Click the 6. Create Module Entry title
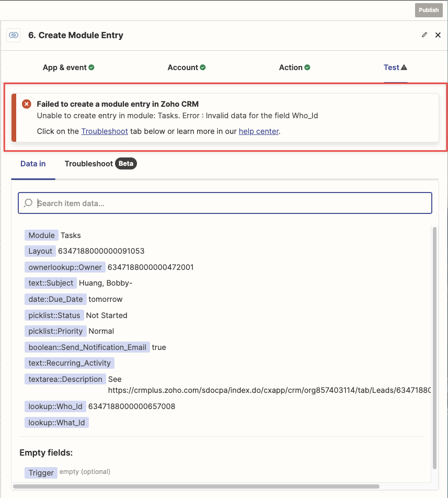The image size is (448, 498). tap(76, 35)
